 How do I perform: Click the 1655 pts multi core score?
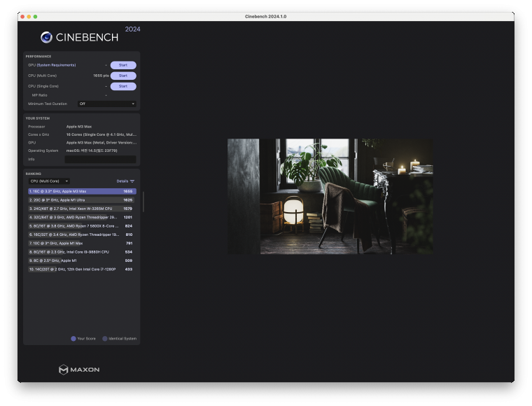(x=101, y=76)
